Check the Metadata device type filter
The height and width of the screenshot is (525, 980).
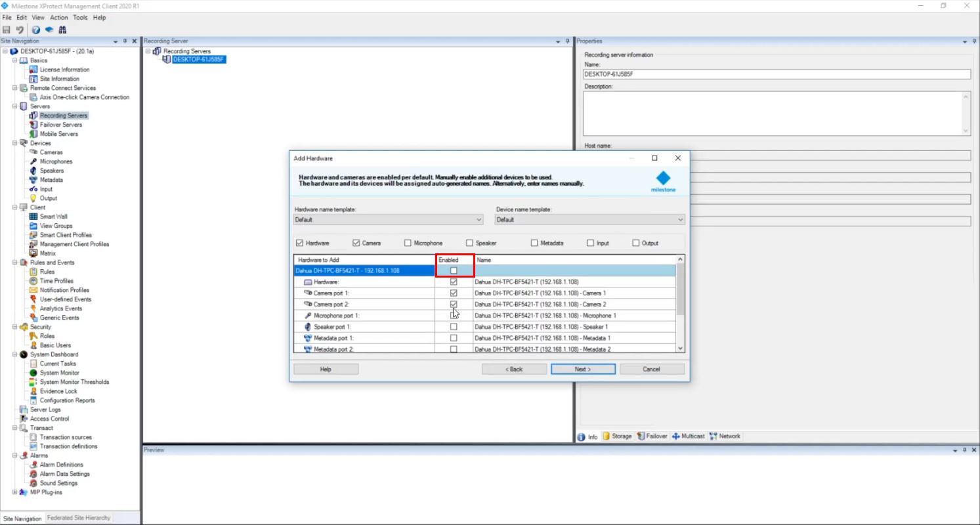533,242
